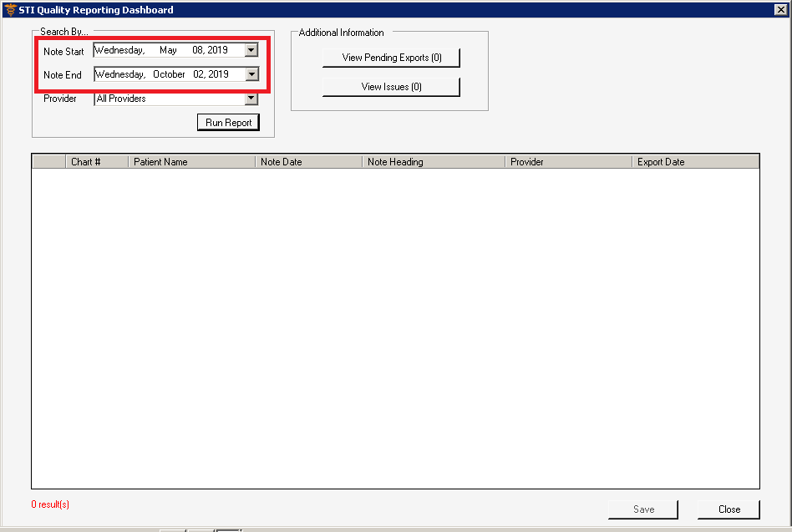
Task: Sort by Note Heading column header
Action: [x=434, y=162]
